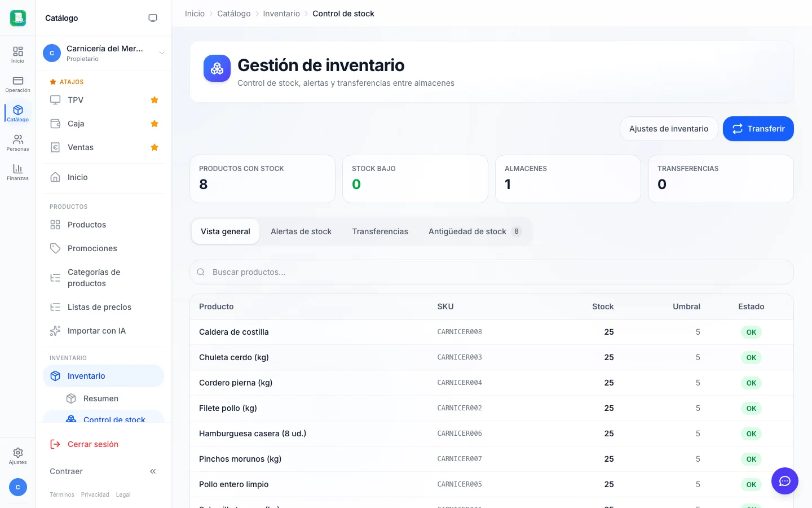
Task: Go to Catálogo breadcrumb
Action: (x=234, y=14)
